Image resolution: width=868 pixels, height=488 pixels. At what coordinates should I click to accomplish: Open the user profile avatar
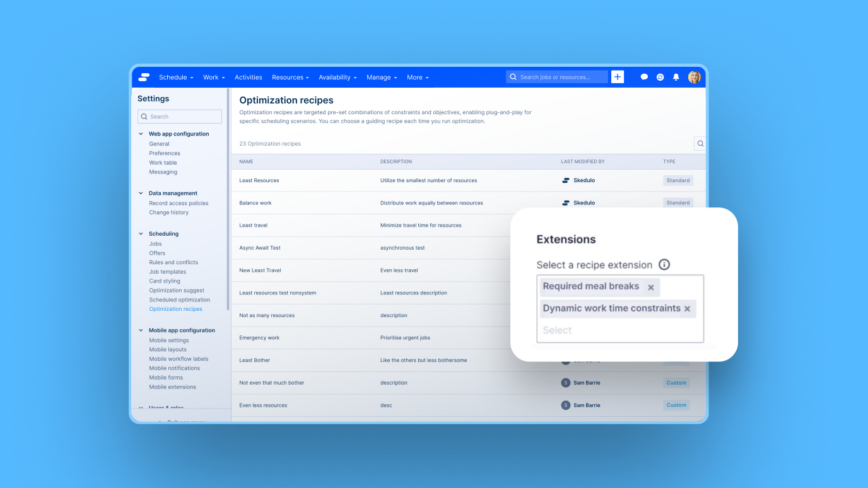tap(694, 77)
